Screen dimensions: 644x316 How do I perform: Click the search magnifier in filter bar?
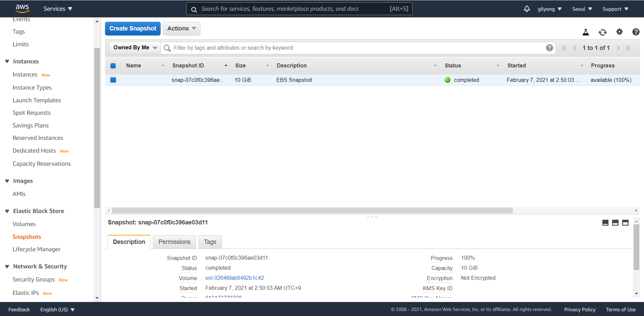coord(167,48)
